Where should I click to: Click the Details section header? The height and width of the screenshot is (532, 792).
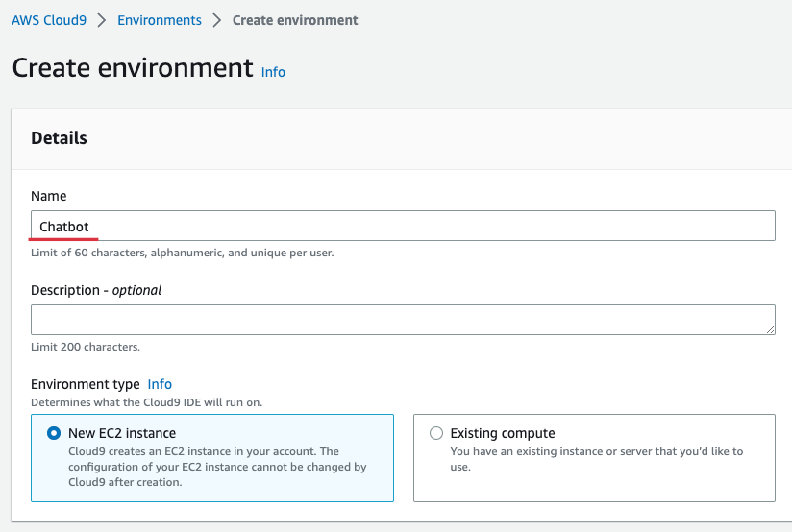pyautogui.click(x=60, y=138)
